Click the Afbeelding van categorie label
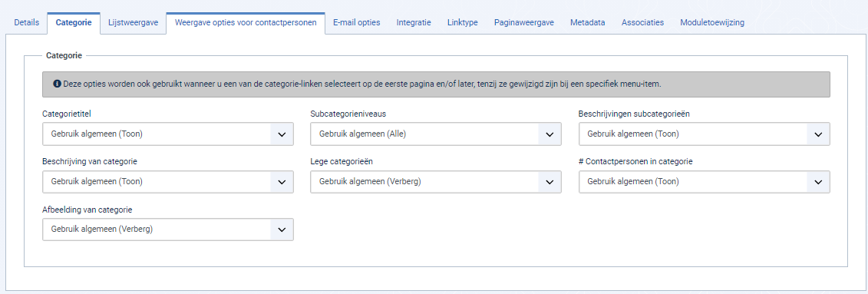 pyautogui.click(x=87, y=210)
